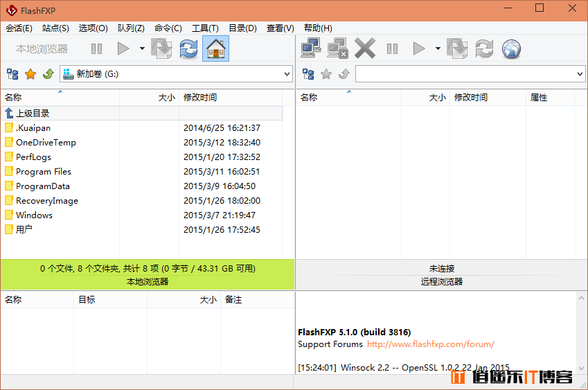Screen dimensions: 588x390
Task: Click the log pane scroll-up arrow
Action: pyautogui.click(x=581, y=298)
